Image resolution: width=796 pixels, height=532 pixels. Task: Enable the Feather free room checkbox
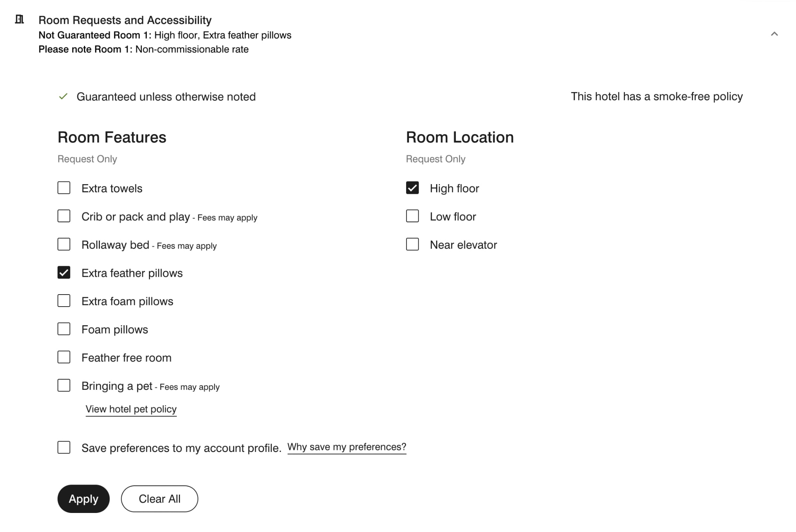pyautogui.click(x=64, y=357)
